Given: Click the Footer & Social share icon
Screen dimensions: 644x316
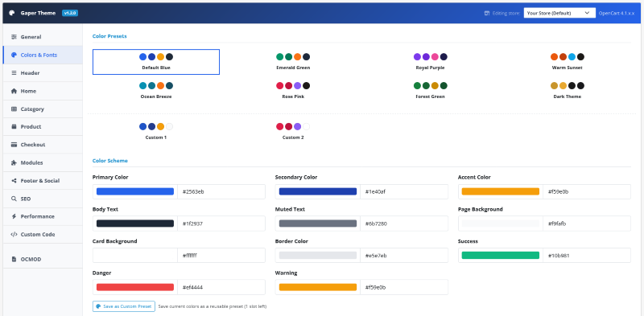Looking at the screenshot, I should [x=14, y=181].
